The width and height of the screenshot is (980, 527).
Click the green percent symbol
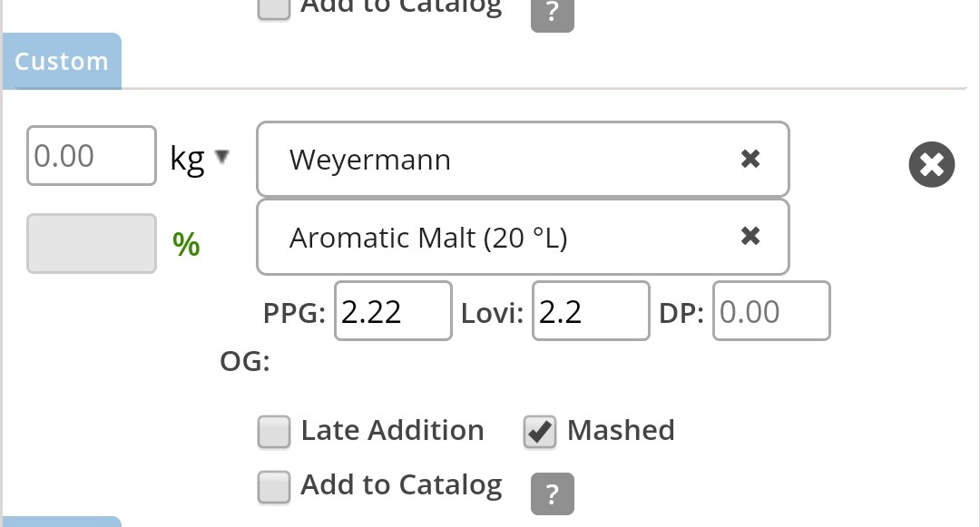[186, 244]
